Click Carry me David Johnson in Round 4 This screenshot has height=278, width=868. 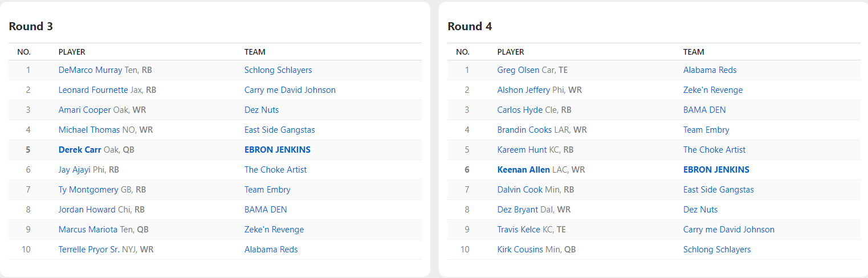point(729,230)
